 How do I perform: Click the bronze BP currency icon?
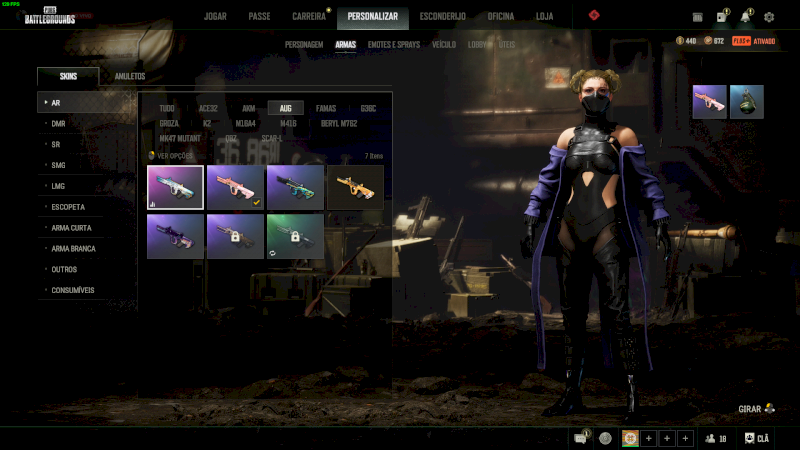pos(708,41)
